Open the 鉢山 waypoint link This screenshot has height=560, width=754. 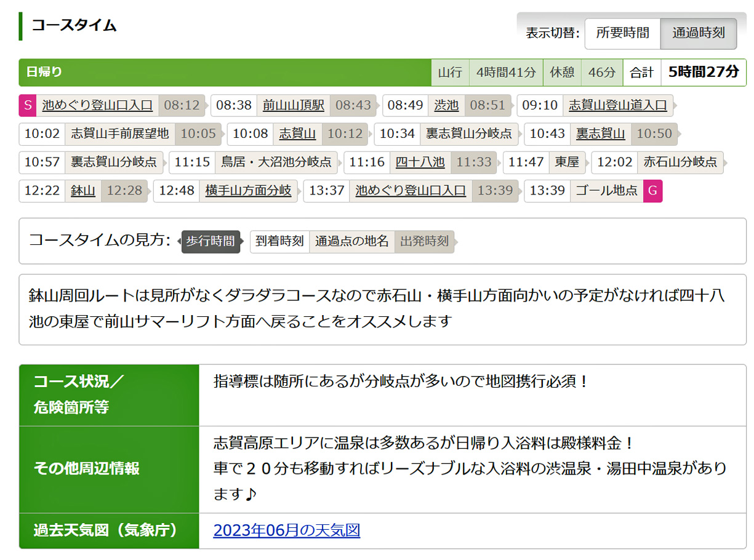point(83,191)
